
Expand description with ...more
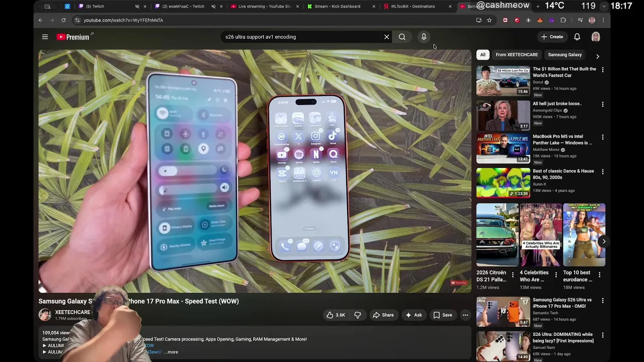171,352
